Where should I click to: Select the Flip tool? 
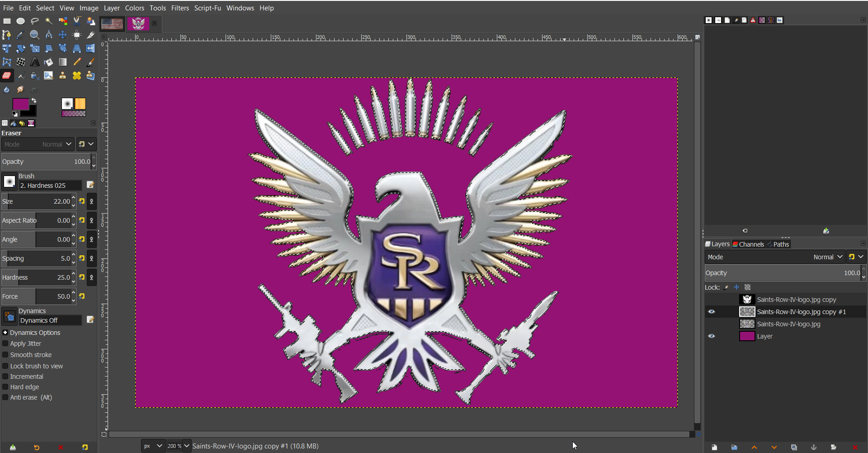point(91,48)
